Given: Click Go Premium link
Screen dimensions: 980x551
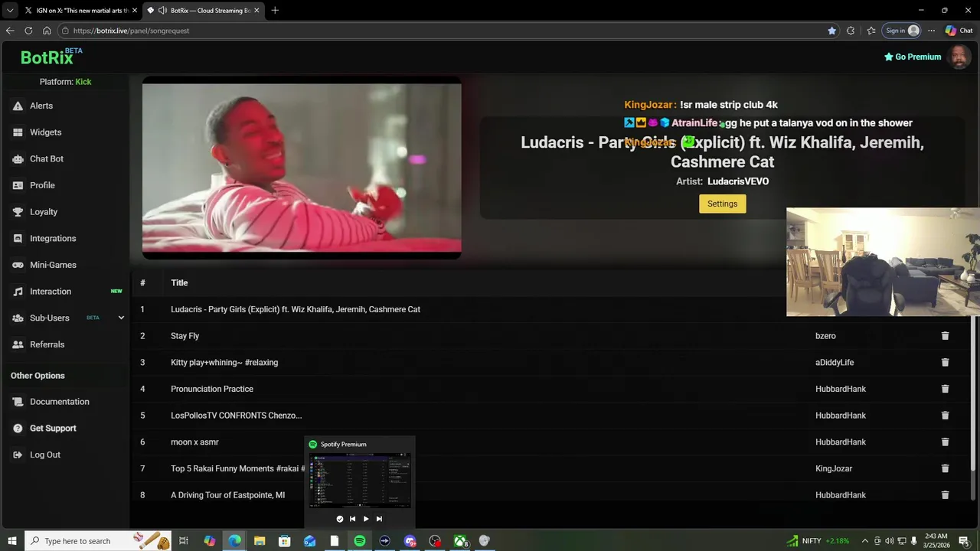Looking at the screenshot, I should 913,57.
